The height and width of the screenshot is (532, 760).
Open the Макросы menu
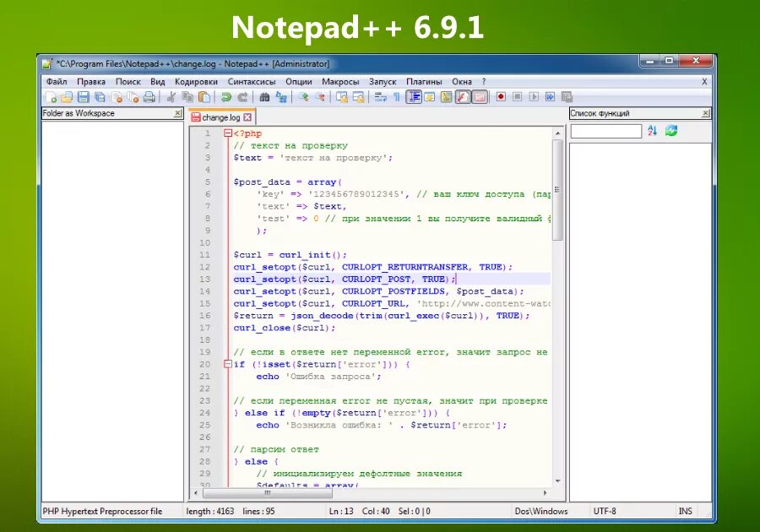(x=340, y=81)
